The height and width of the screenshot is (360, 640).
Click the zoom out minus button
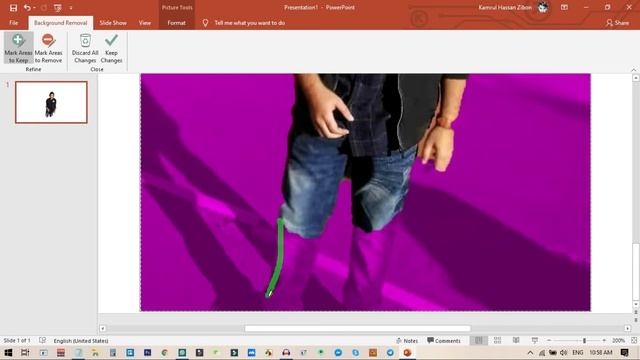coord(549,340)
